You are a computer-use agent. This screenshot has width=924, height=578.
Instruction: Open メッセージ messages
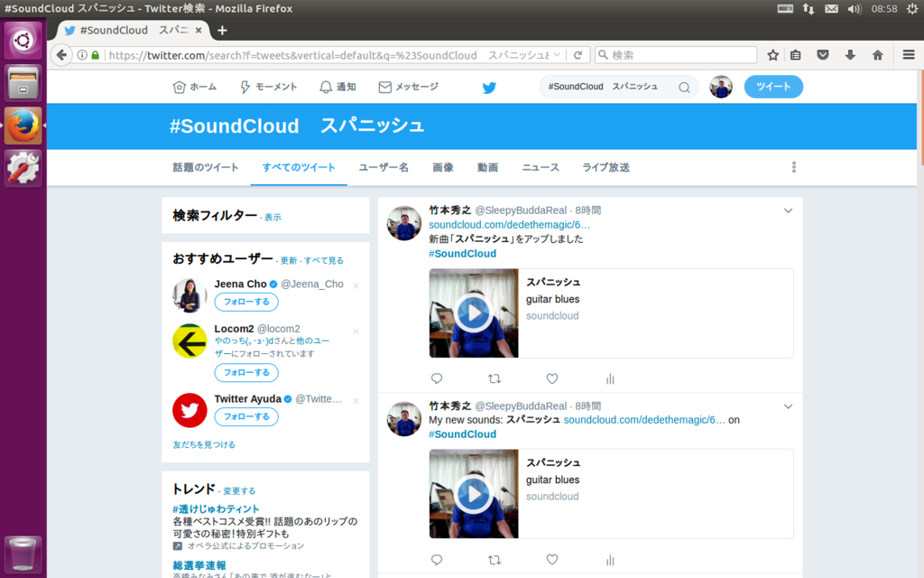[x=409, y=87]
